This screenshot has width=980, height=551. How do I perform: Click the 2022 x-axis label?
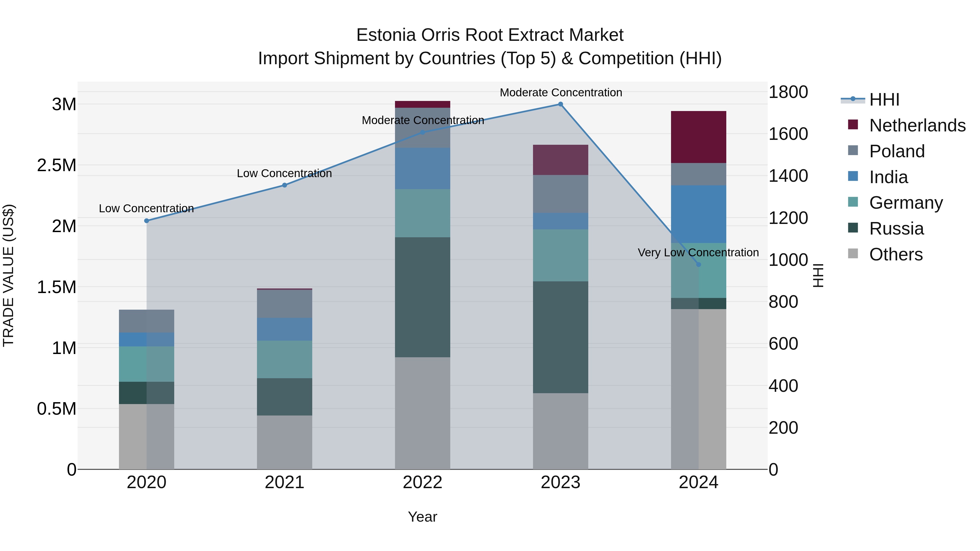coord(423,482)
